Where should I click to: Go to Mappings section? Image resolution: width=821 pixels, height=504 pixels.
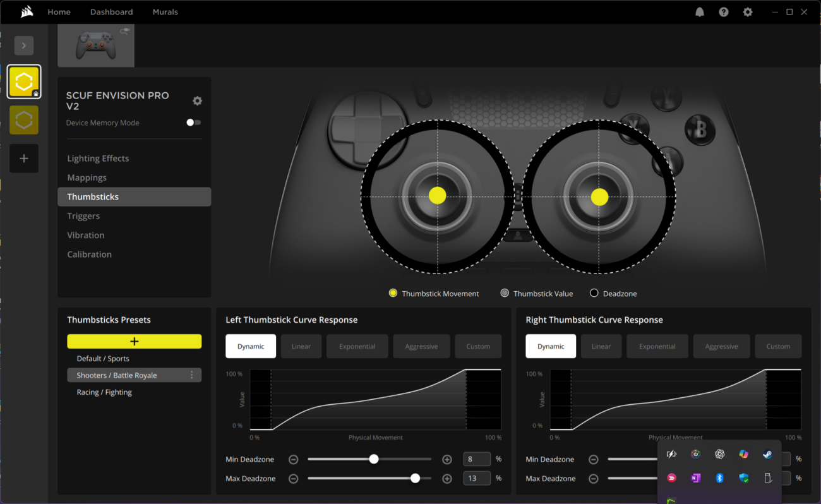(87, 177)
